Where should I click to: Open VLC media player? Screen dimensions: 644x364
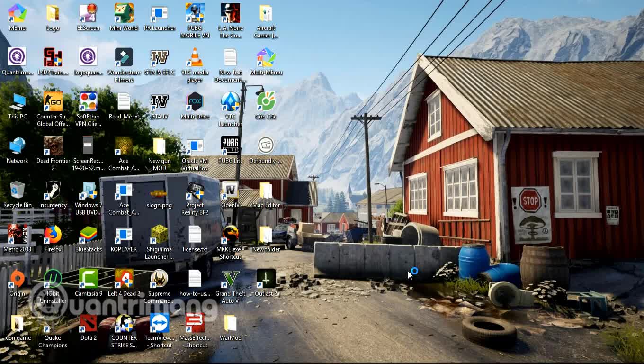pyautogui.click(x=195, y=65)
